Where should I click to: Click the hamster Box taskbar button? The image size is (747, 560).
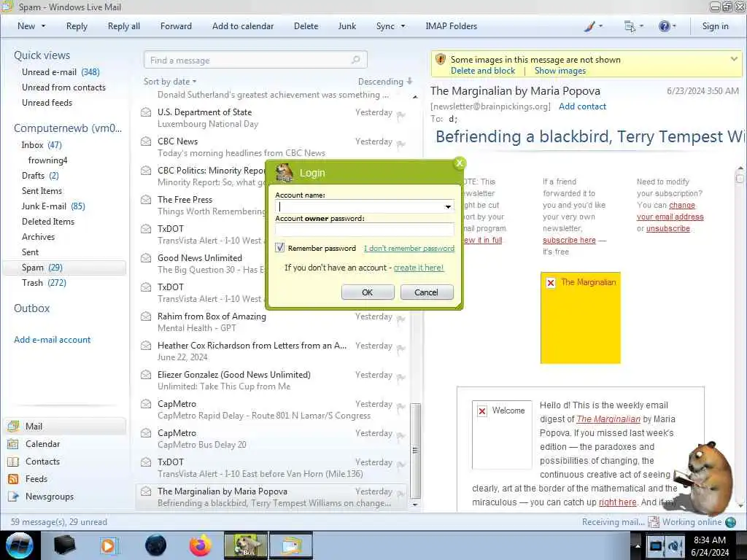pyautogui.click(x=246, y=545)
